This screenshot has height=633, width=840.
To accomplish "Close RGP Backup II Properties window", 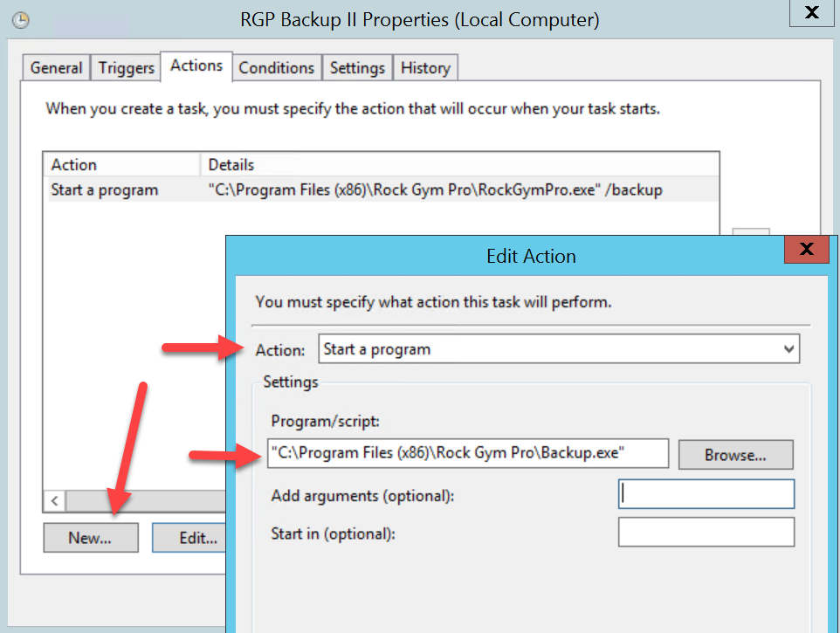I will click(811, 12).
